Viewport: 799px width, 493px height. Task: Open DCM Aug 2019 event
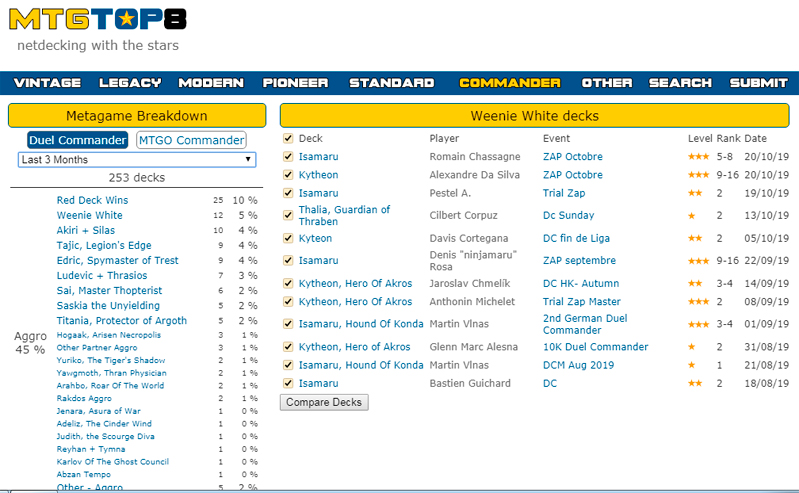pyautogui.click(x=578, y=365)
